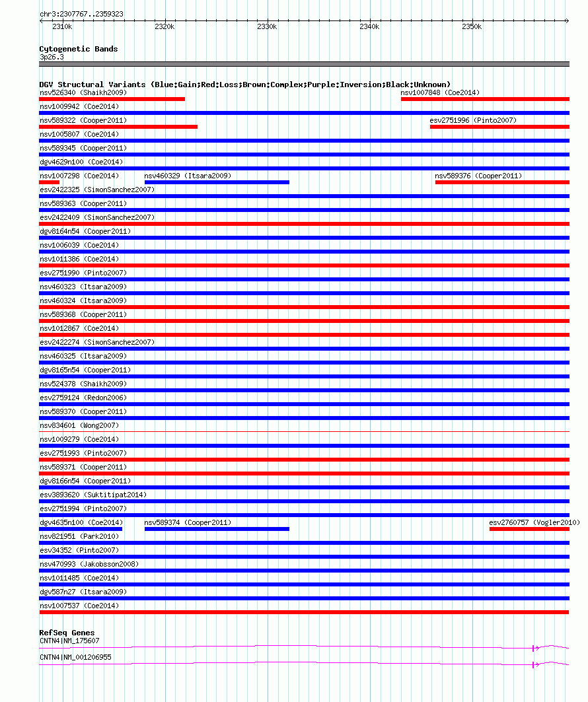
Task: Open the dgv587n27 (Itsara2009) variant
Action: tap(83, 592)
